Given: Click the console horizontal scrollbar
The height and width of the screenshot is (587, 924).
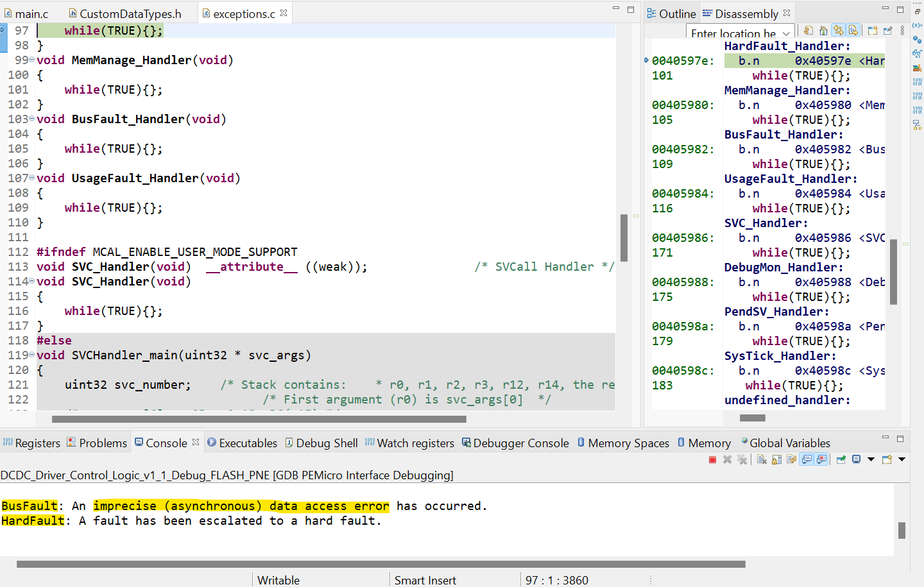Looking at the screenshot, I should coord(381,565).
